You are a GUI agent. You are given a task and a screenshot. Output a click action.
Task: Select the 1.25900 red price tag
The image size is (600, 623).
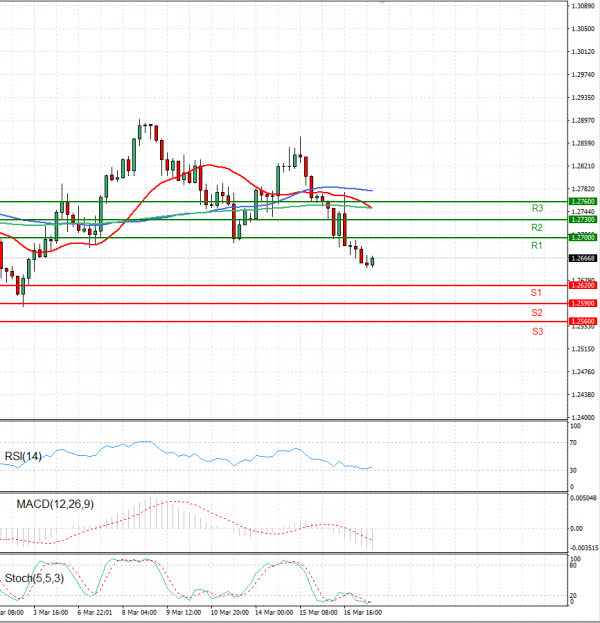pyautogui.click(x=583, y=304)
